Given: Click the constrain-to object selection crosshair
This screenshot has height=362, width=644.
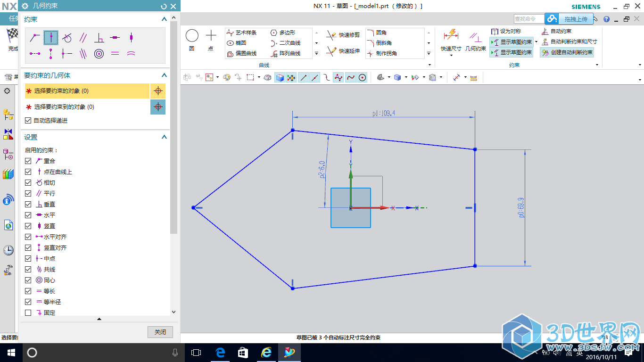Looking at the screenshot, I should coord(158,107).
